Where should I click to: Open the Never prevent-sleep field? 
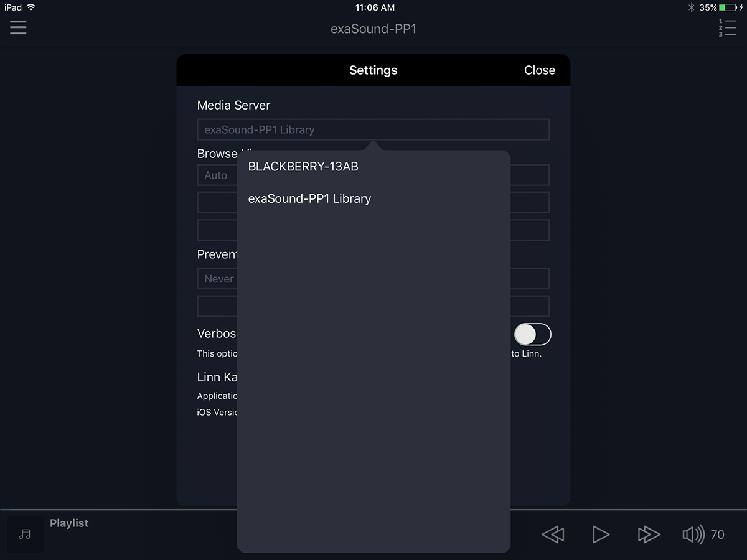point(217,279)
